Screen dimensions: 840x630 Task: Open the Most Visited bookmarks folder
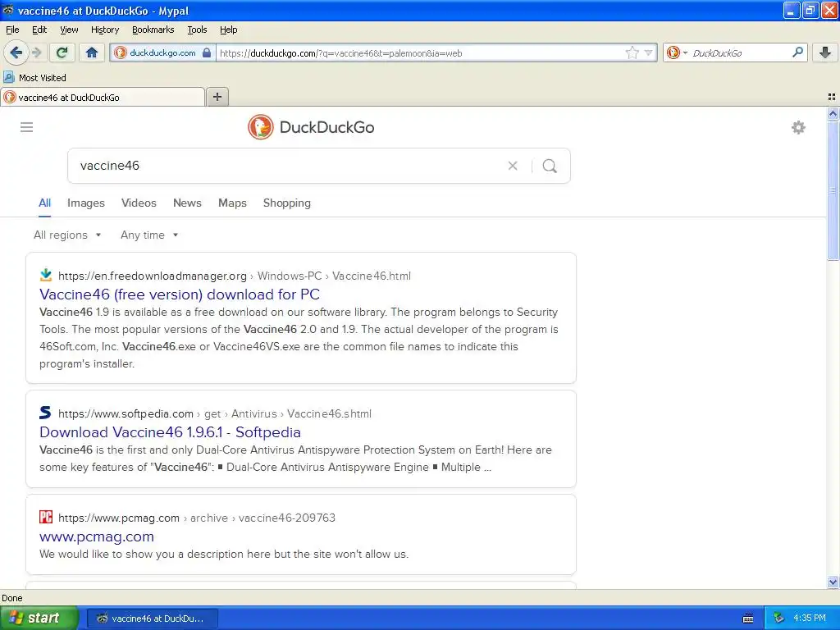pyautogui.click(x=34, y=78)
